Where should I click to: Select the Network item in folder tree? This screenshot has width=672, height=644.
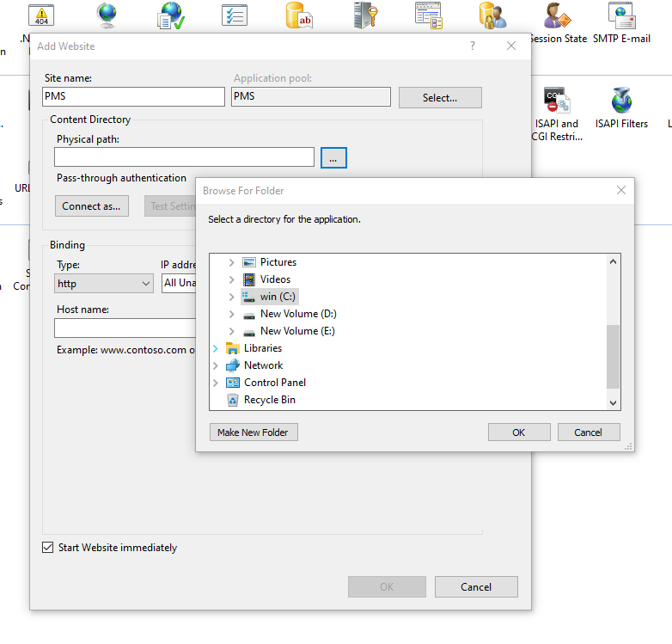[262, 365]
